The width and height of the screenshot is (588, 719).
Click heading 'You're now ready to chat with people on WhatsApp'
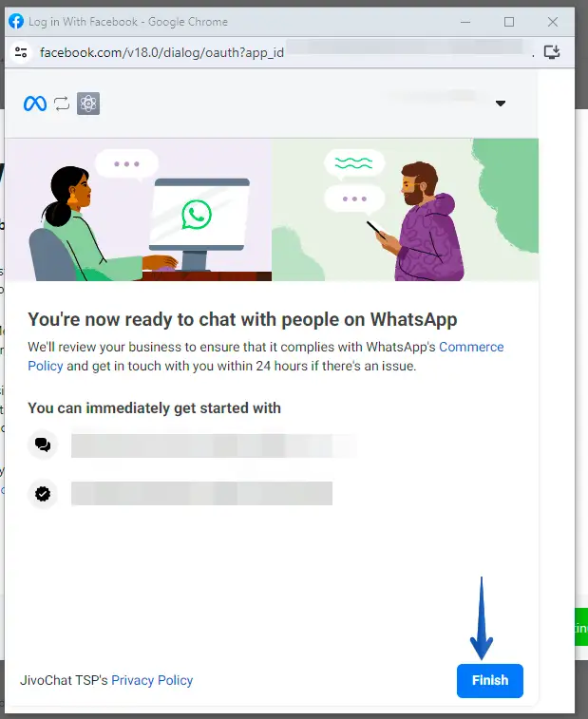[x=242, y=319]
